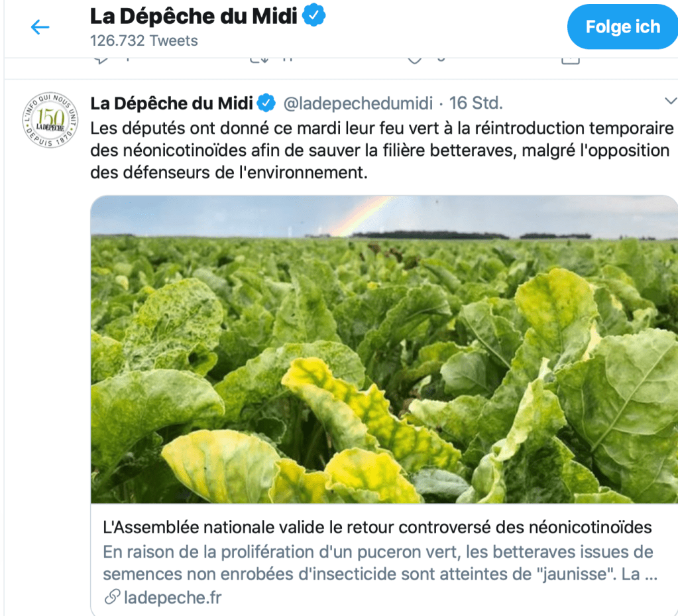Click the chain link icon by ladepeche.fr
Image resolution: width=678 pixels, height=616 pixels.
point(112,597)
